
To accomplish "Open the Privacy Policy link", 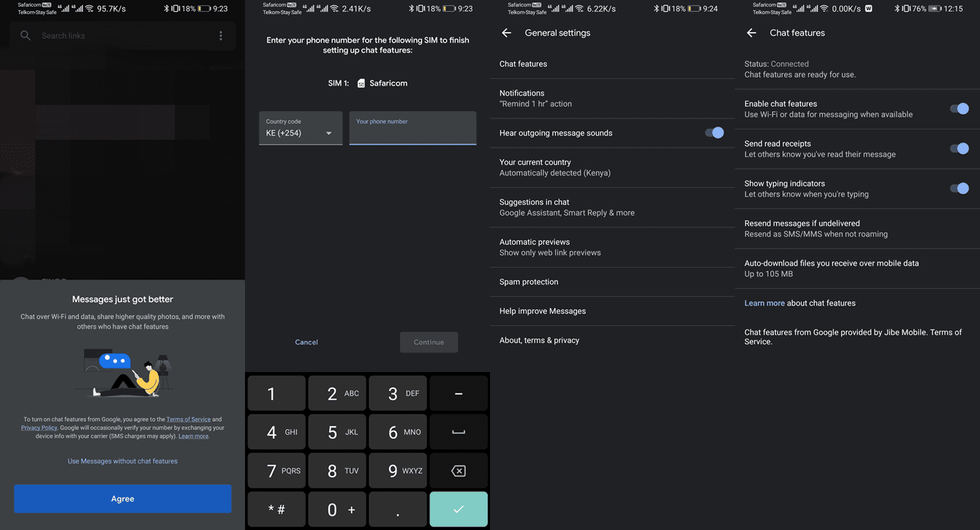I will (x=39, y=428).
